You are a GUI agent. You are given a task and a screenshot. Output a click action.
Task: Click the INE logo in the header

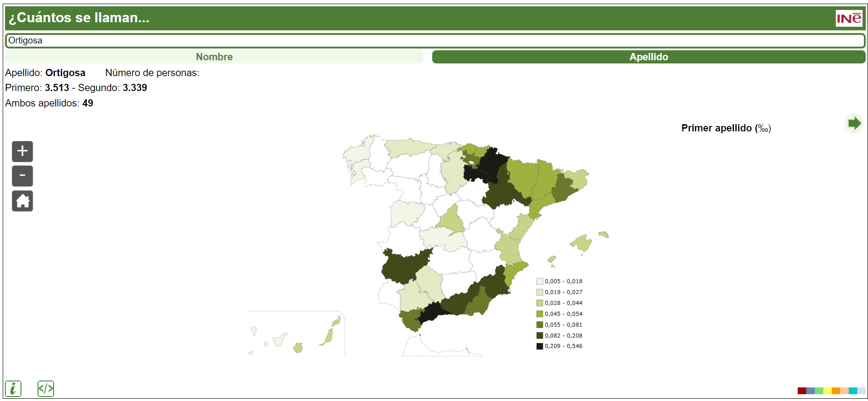(x=848, y=18)
